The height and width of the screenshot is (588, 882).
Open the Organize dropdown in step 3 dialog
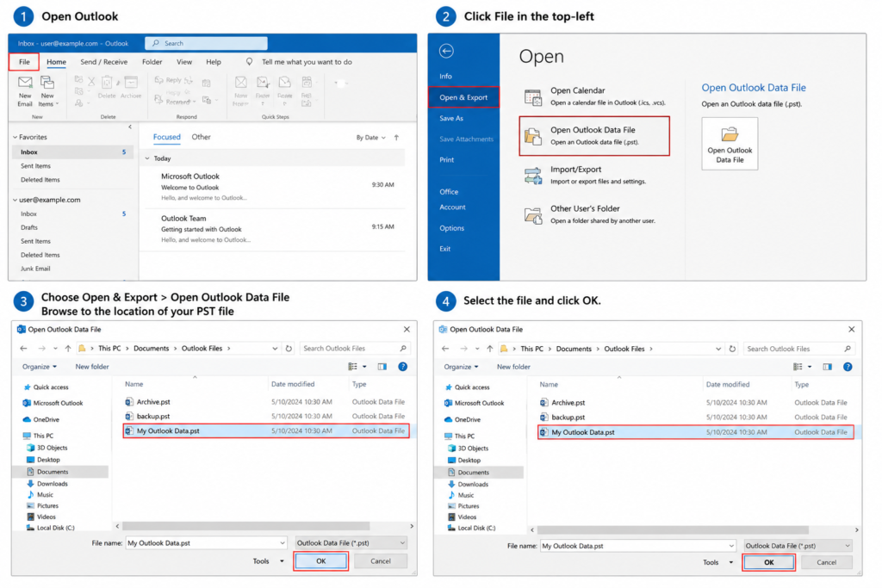tap(40, 367)
